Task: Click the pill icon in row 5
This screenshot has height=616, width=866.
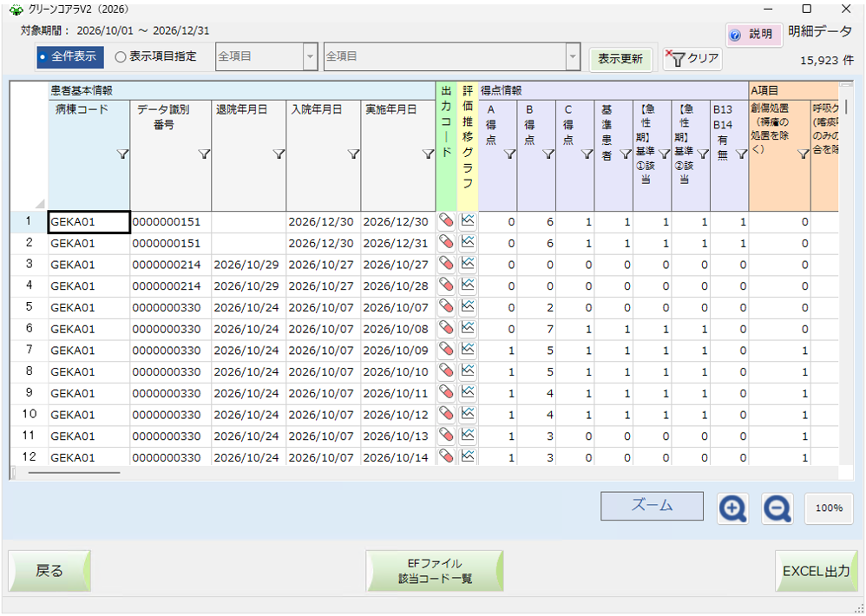Action: (x=446, y=307)
